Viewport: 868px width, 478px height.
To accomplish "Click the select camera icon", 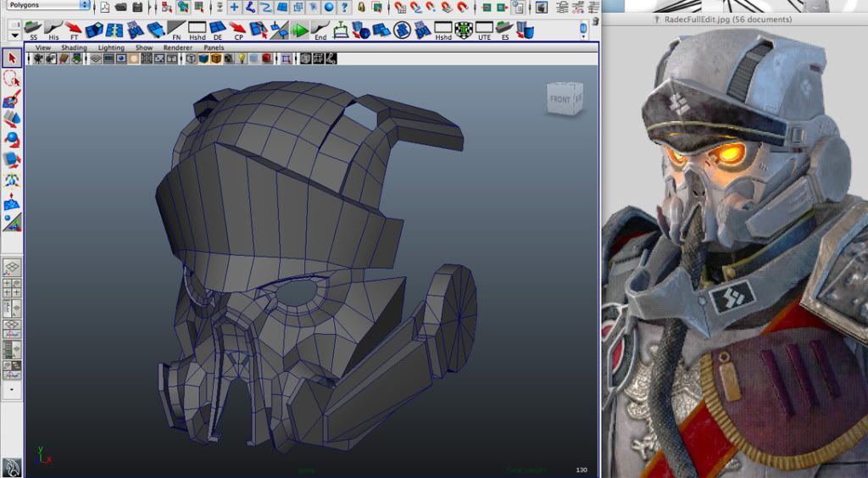I will [37, 58].
